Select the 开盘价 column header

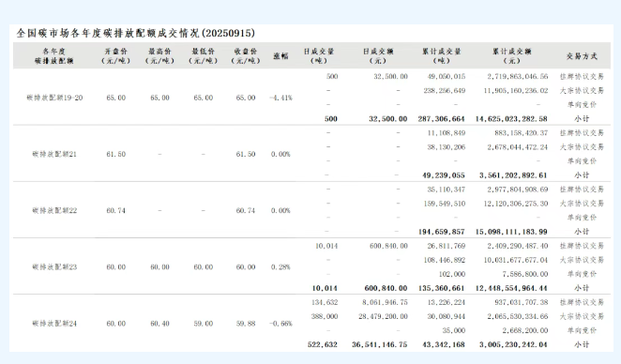(116, 56)
